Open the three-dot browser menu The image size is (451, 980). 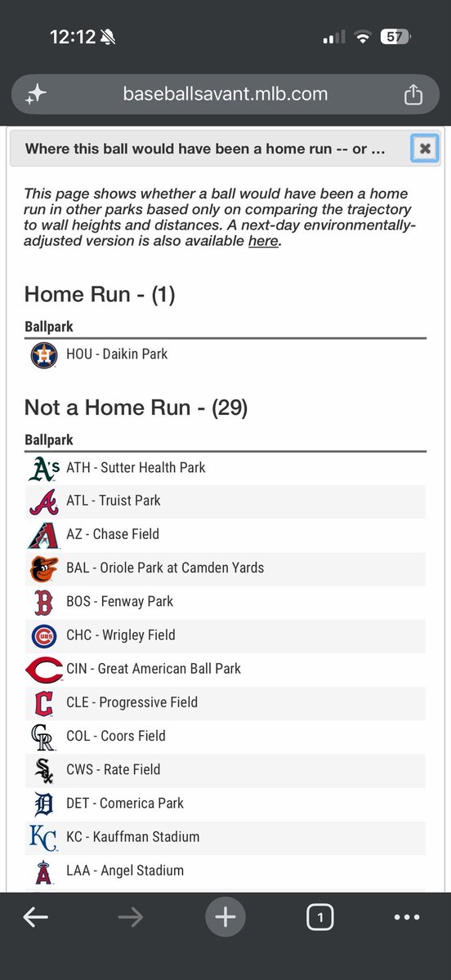407,918
